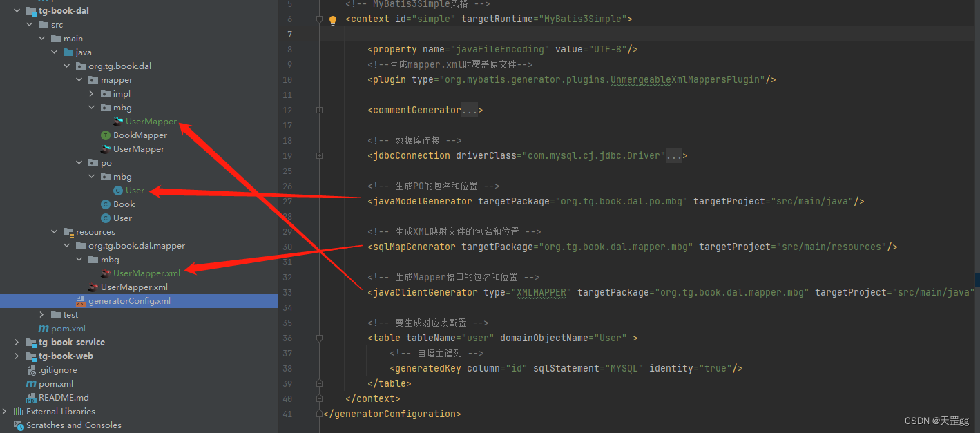Click the folded ellipsis after jdbcConnection driverClass
This screenshot has height=433, width=980.
(x=674, y=156)
